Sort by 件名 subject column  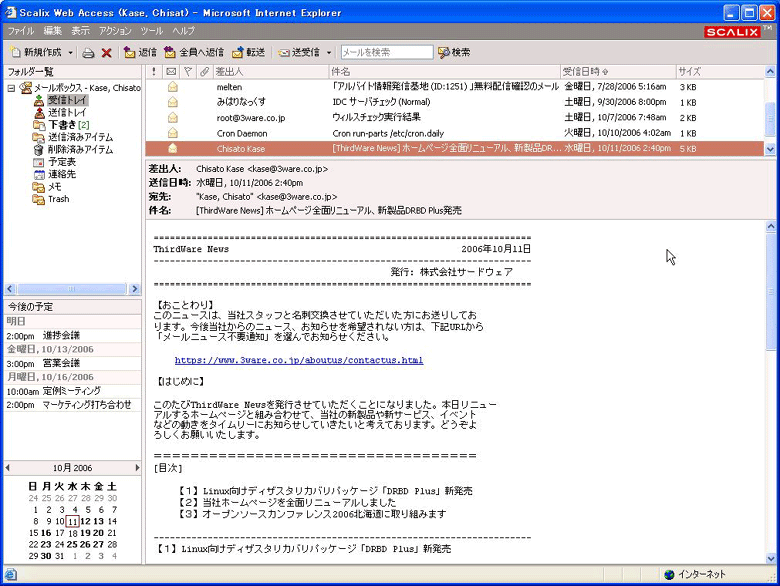click(445, 72)
